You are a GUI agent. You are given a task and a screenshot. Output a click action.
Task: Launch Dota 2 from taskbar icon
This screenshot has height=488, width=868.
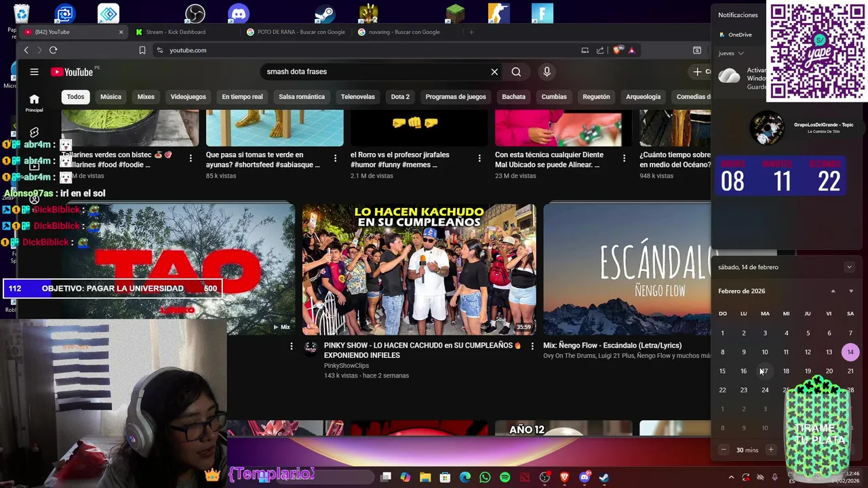(524, 477)
